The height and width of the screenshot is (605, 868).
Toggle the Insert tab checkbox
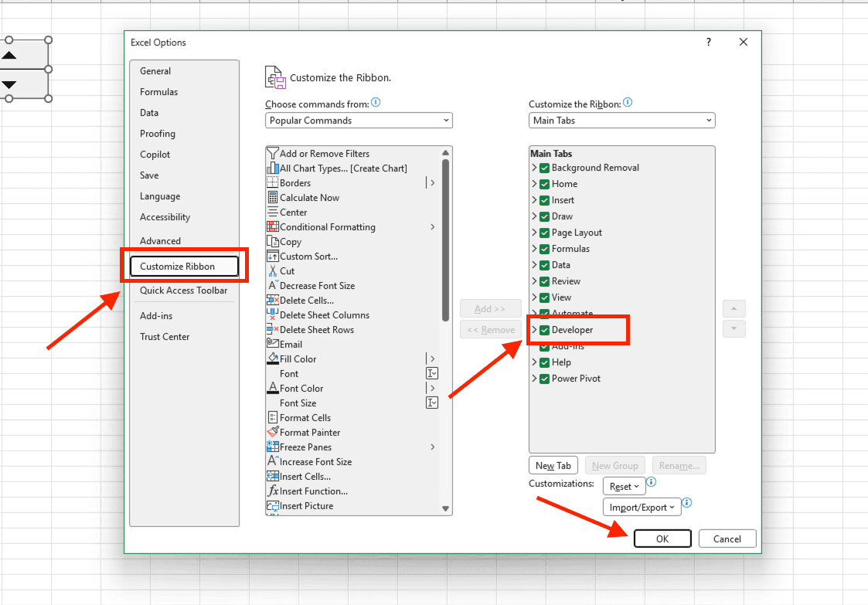click(x=545, y=200)
